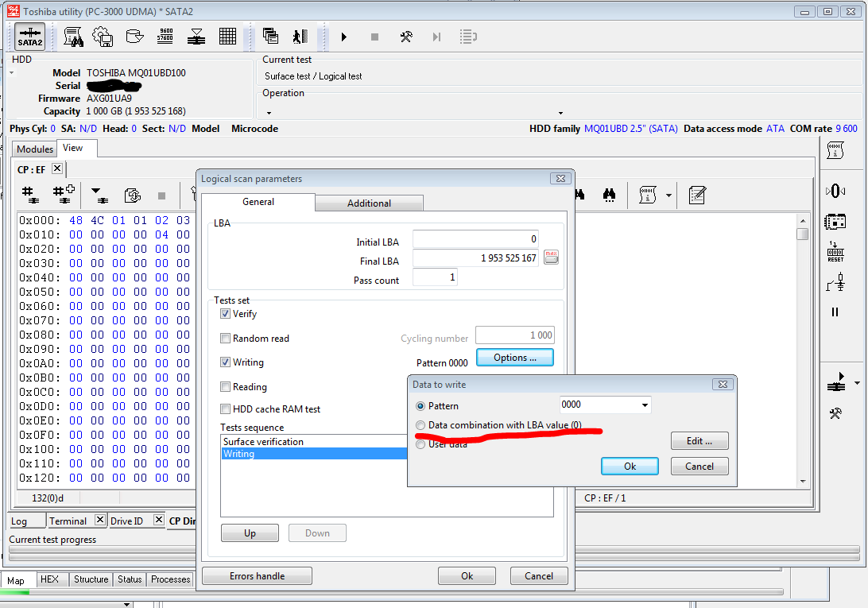Click the Pass count input field
Image resolution: width=868 pixels, height=608 pixels.
[x=435, y=277]
